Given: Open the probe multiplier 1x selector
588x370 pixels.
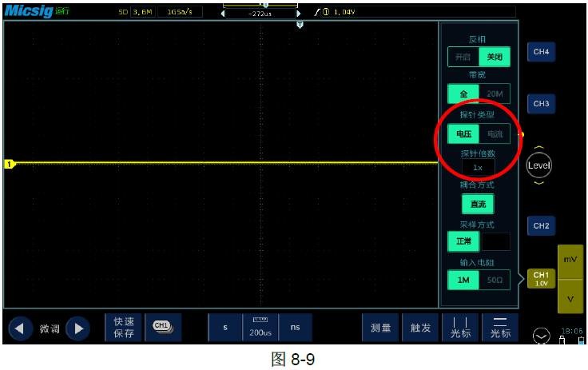Looking at the screenshot, I should (x=478, y=168).
